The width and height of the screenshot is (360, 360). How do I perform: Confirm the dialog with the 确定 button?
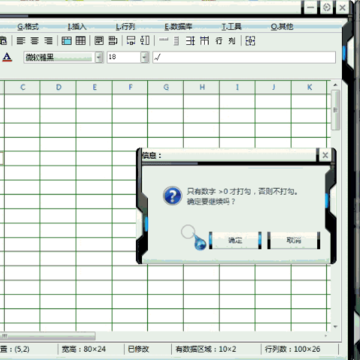[x=235, y=240]
